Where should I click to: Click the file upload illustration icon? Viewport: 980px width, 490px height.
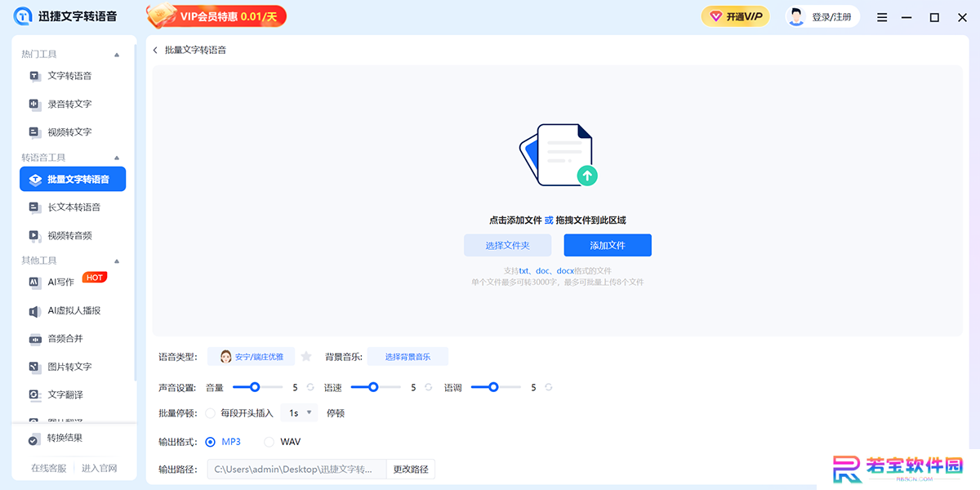click(558, 154)
